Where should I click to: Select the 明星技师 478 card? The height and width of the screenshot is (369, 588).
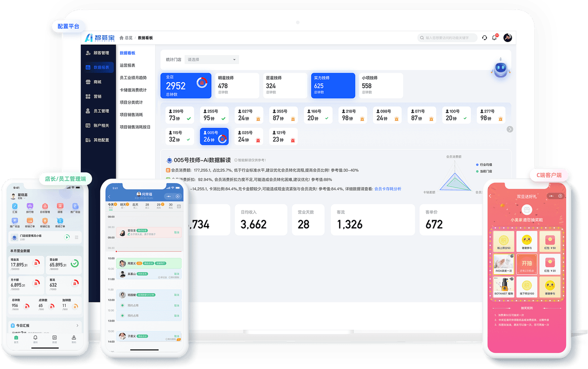click(x=237, y=86)
